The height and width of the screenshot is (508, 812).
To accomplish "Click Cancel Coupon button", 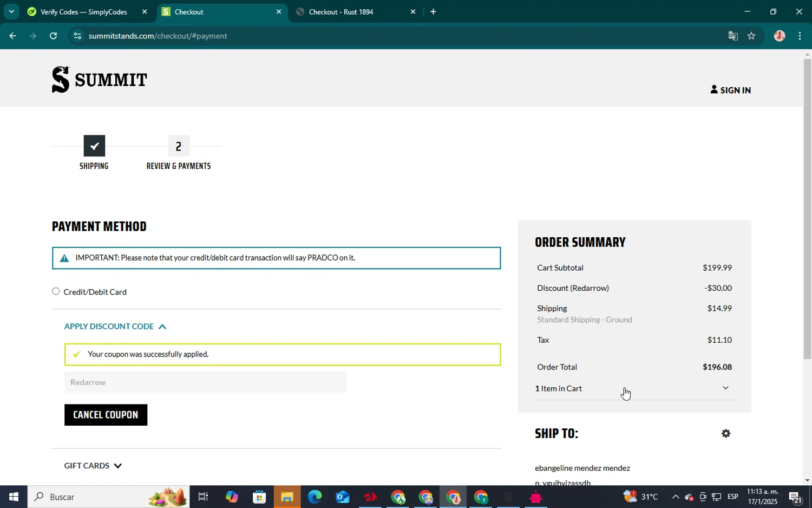I will point(106,415).
